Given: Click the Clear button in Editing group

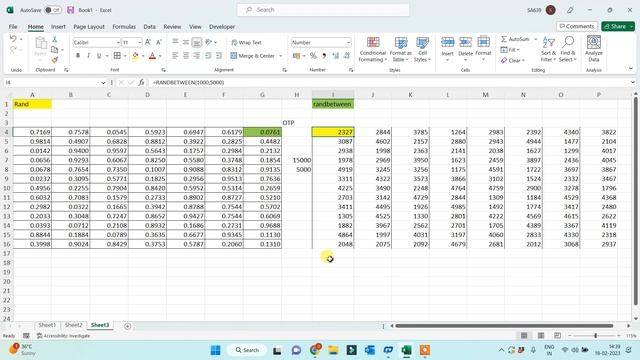Looking at the screenshot, I should [x=513, y=60].
